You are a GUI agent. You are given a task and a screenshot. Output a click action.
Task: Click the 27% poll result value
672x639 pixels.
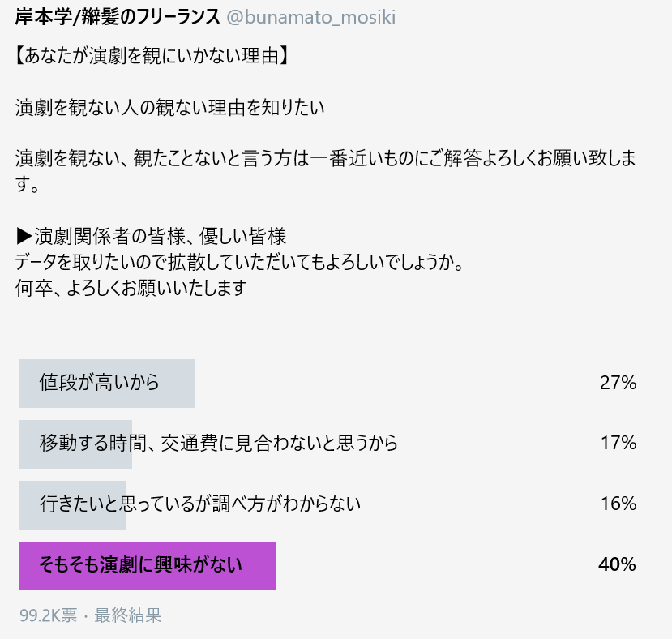click(x=618, y=383)
